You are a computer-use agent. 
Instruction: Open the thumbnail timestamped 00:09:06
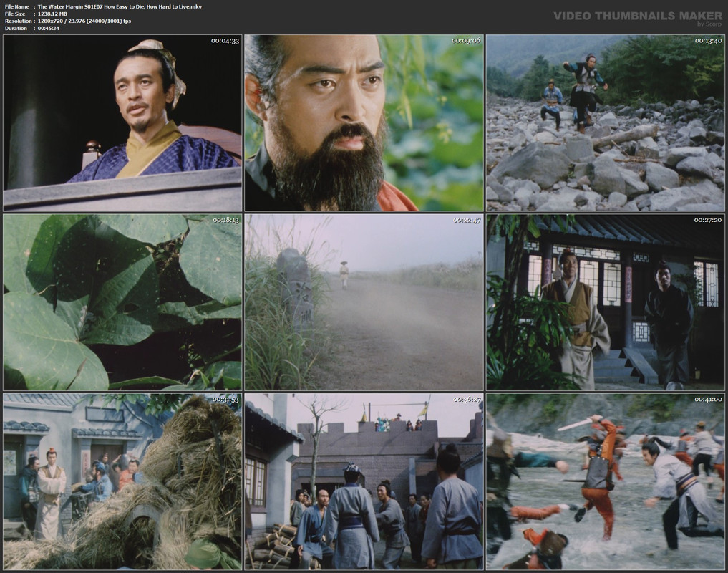(364, 123)
